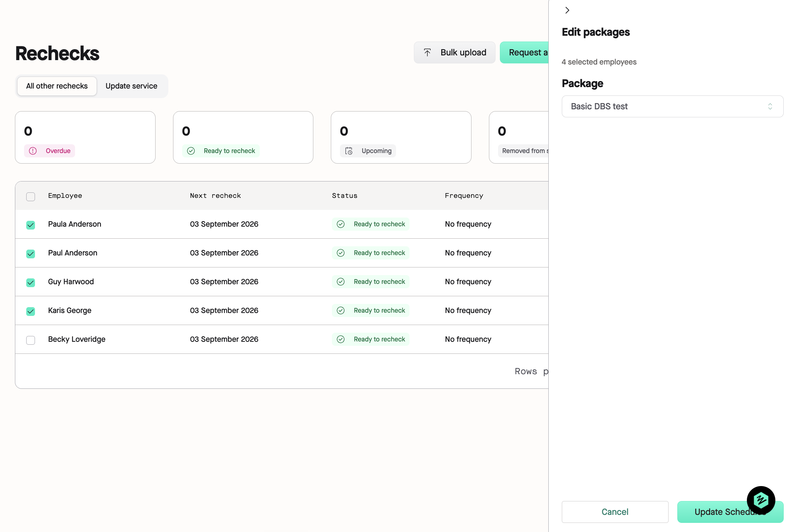795x532 pixels.
Task: Open the Package dropdown showing Basic DBS test
Action: click(x=672, y=106)
